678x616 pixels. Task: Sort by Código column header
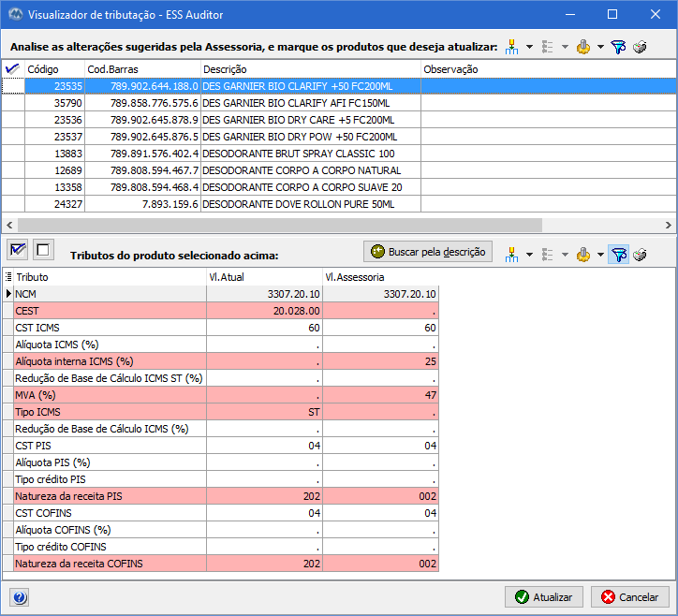point(54,69)
